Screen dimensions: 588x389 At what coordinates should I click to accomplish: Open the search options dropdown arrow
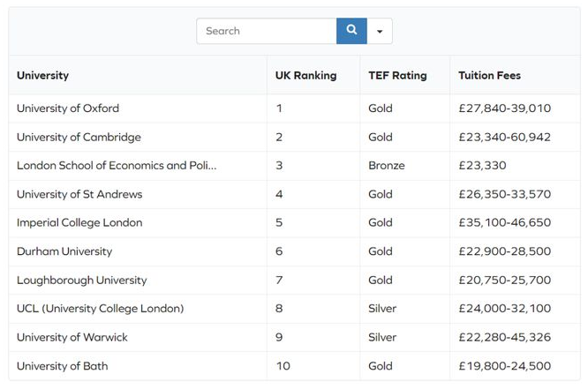380,31
